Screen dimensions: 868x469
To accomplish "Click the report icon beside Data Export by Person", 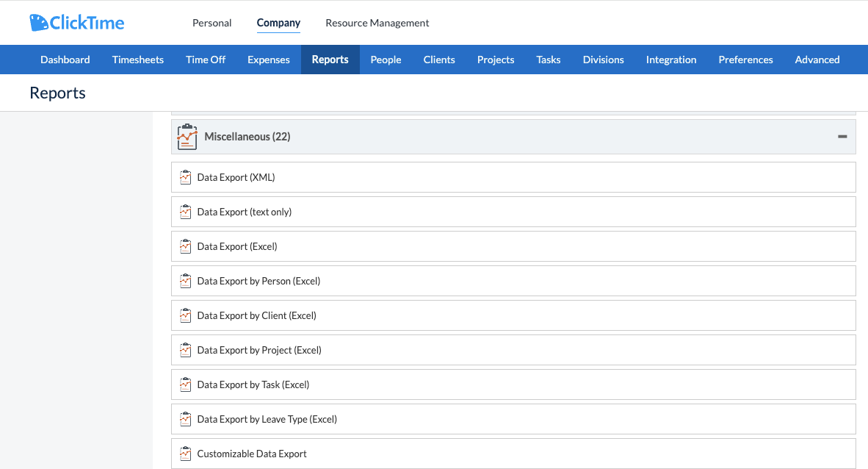I will coord(185,281).
